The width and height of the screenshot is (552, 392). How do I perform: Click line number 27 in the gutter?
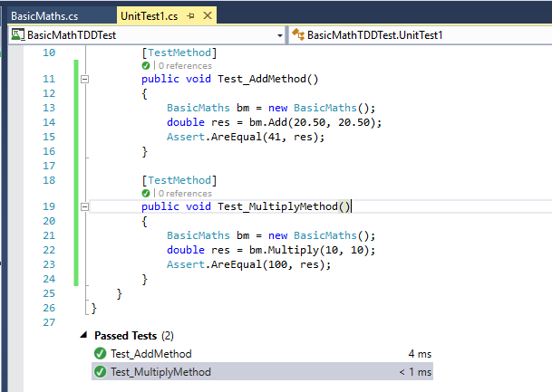click(x=49, y=322)
